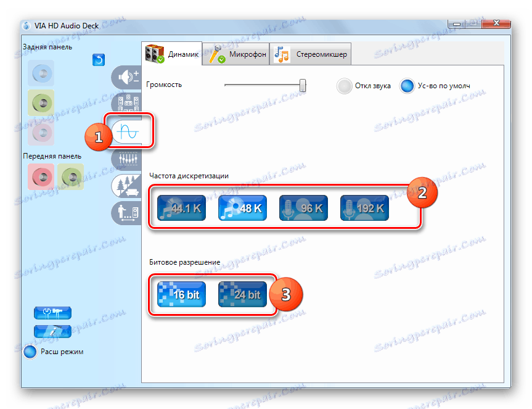Select 48 K sample rate
532x409 pixels.
(243, 208)
